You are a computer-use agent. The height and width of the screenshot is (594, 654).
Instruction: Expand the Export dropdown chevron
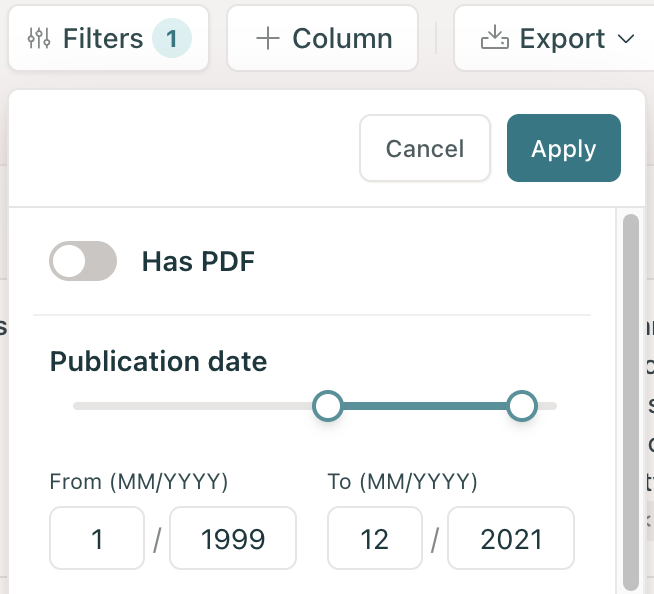[627, 39]
